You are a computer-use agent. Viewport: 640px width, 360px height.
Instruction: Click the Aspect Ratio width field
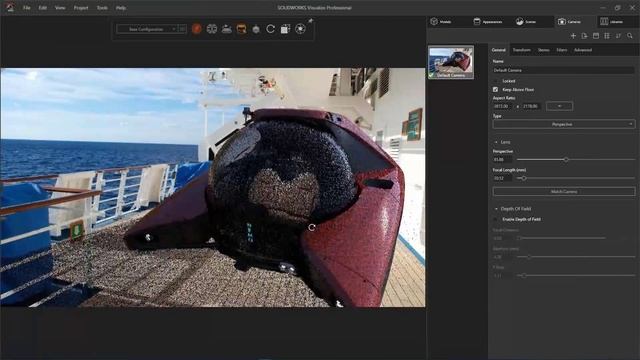[x=502, y=106]
